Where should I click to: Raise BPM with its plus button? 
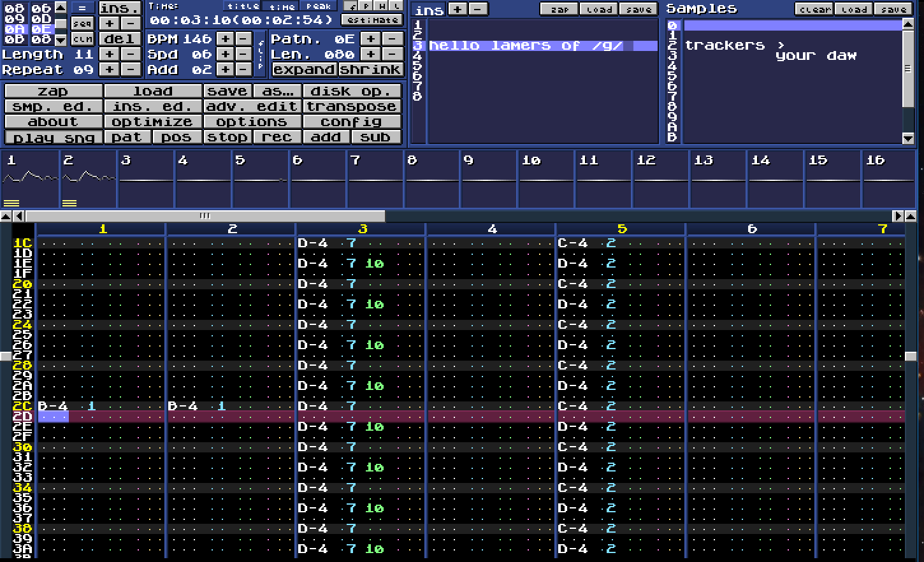pyautogui.click(x=225, y=39)
